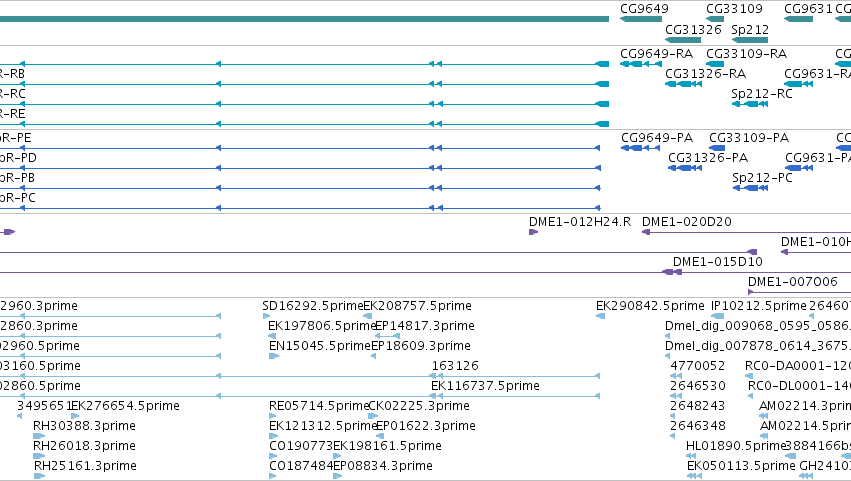This screenshot has width=851, height=481.
Task: Click the EK121312.5prime EST label
Action: [323, 426]
